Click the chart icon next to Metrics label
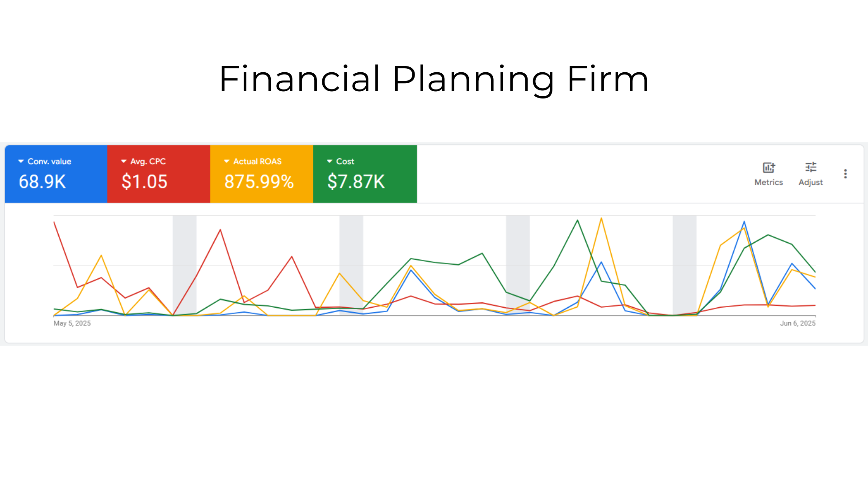This screenshot has width=868, height=488. pyautogui.click(x=769, y=167)
